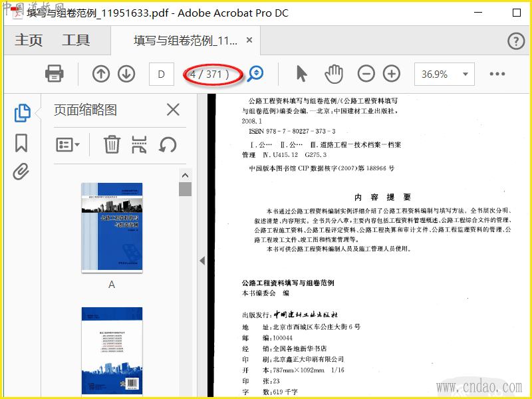The width and height of the screenshot is (532, 399).
Task: Click the 页面缩略图 panel title
Action: (85, 110)
